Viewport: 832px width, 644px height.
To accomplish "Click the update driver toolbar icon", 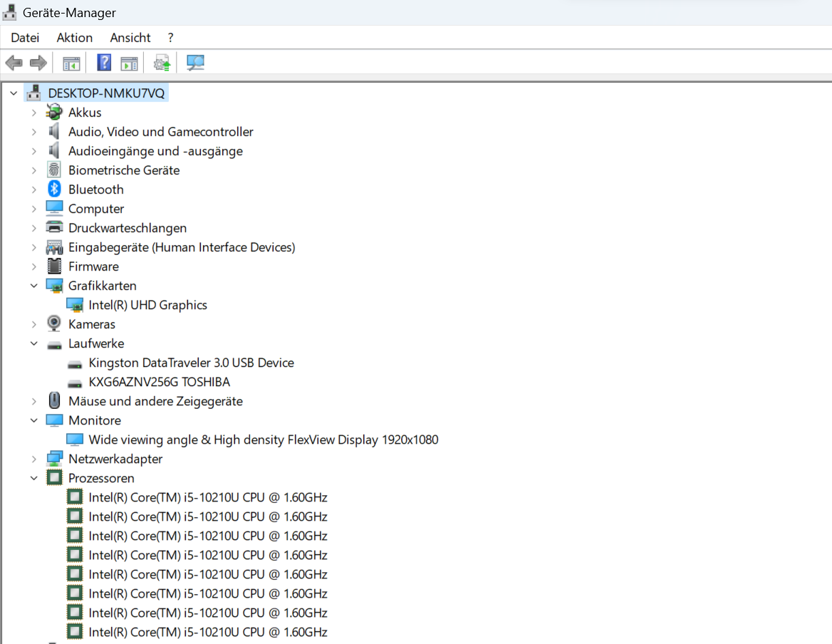I will click(162, 63).
